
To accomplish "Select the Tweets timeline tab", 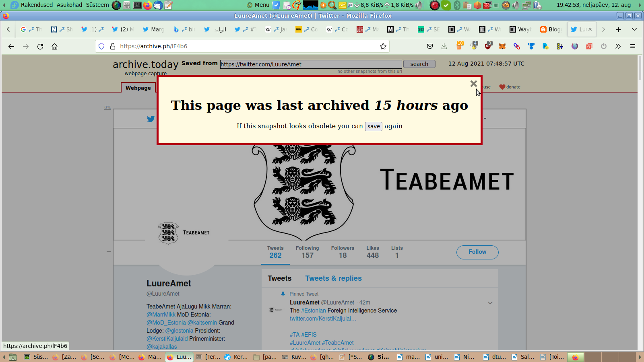I will (279, 278).
